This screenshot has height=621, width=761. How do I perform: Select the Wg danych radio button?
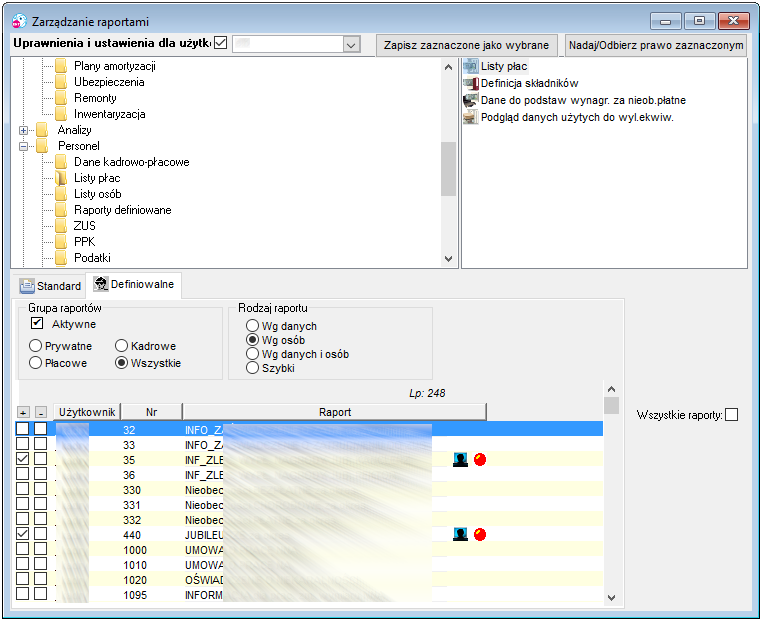[252, 326]
